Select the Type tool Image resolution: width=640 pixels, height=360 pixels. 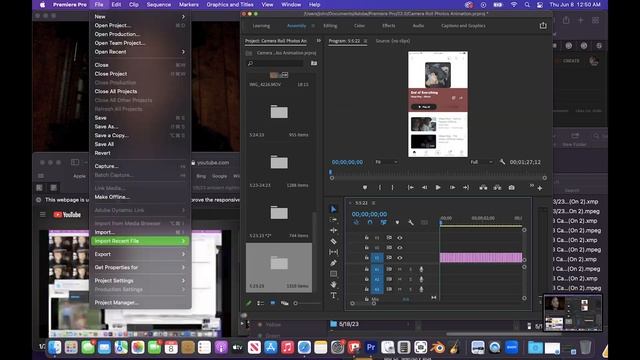[x=333, y=295]
